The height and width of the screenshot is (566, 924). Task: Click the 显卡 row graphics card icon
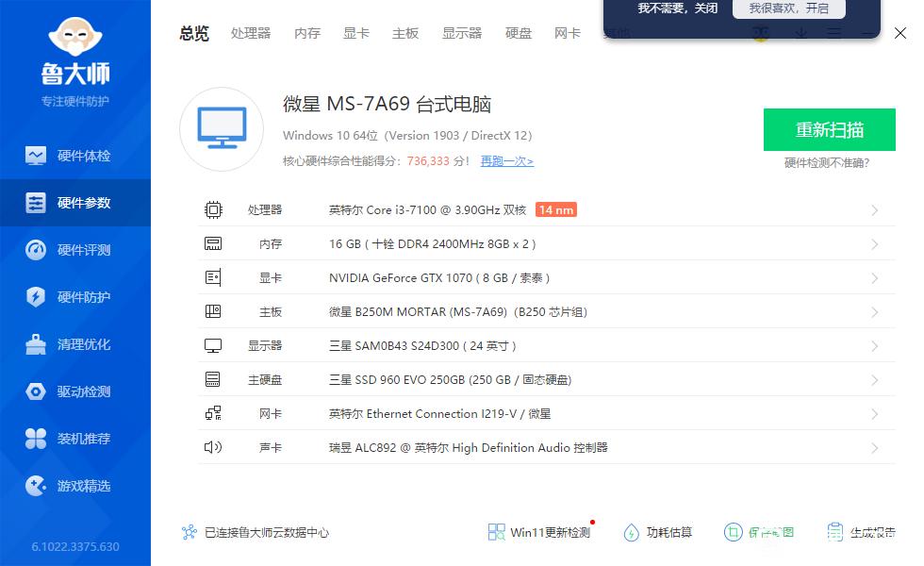coord(213,277)
